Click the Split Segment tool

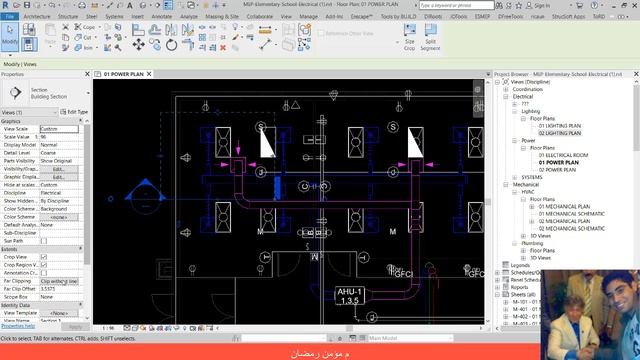point(430,37)
